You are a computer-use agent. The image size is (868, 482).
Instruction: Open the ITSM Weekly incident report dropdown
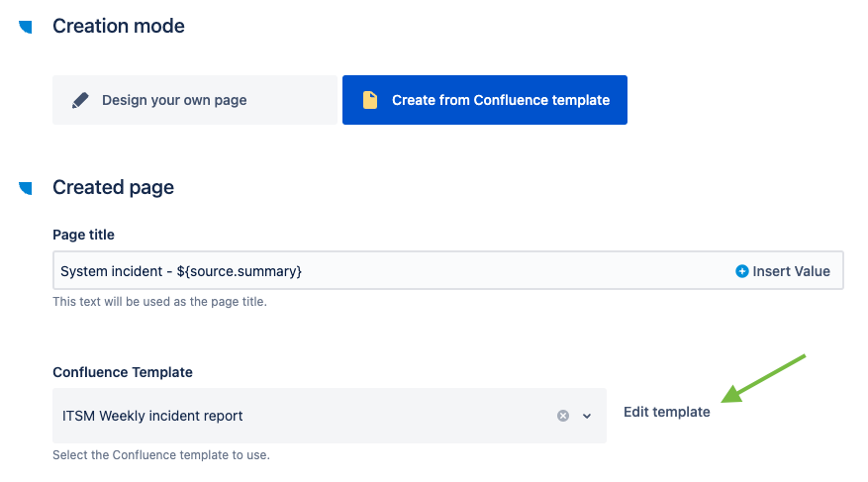coord(297,416)
